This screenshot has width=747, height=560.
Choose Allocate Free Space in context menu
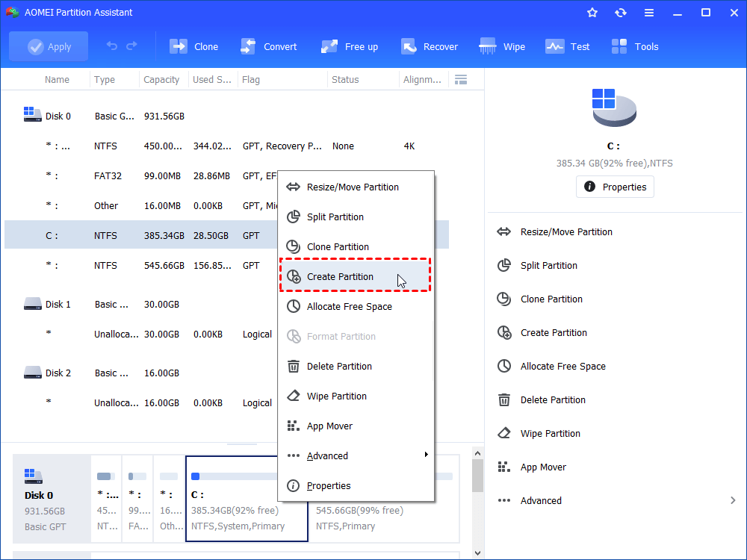(x=356, y=307)
